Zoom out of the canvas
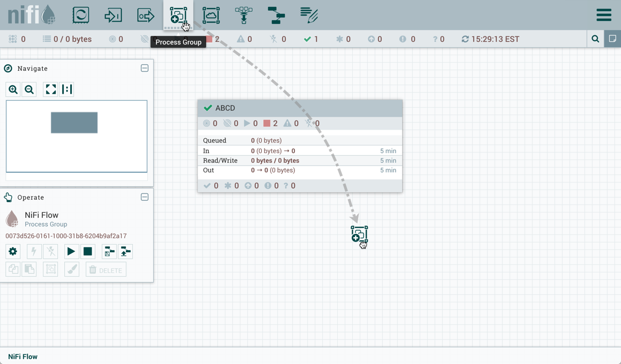 [x=29, y=89]
